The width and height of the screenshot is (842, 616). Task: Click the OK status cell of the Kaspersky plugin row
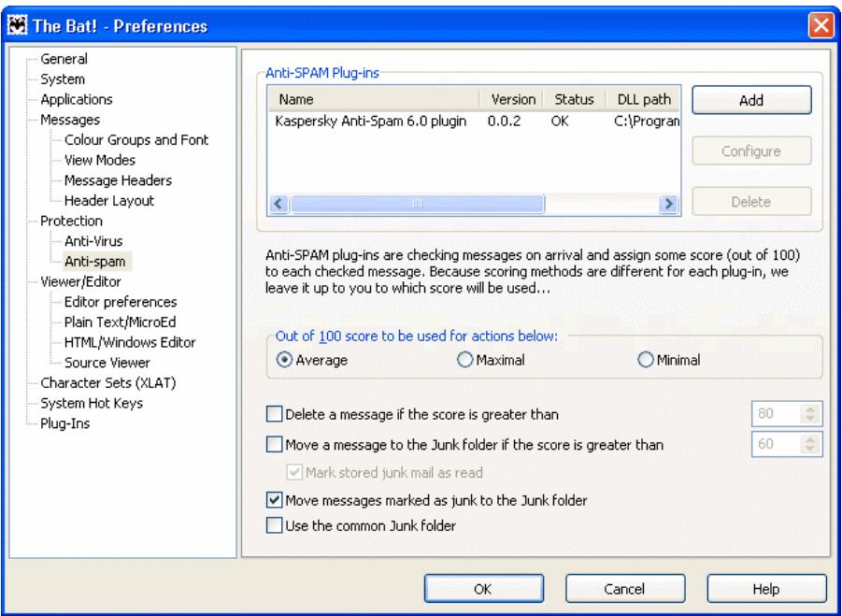[x=560, y=122]
